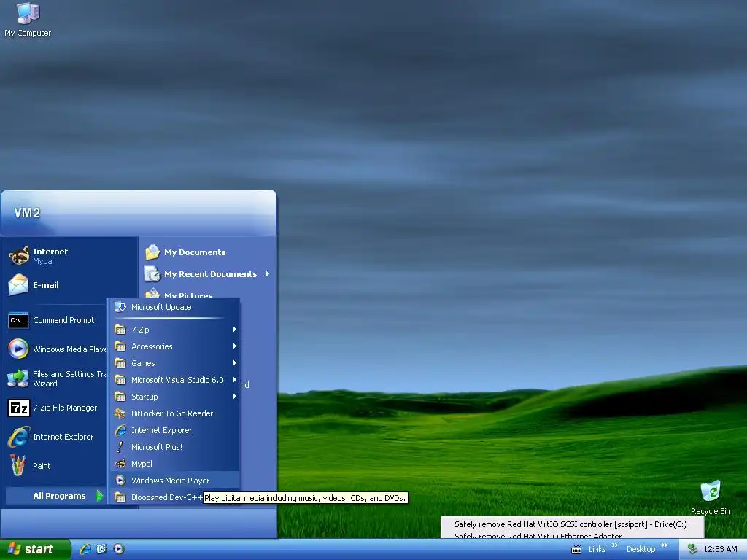
Task: Expand Microsoft Visual Studio 6.0 folder
Action: click(x=175, y=379)
